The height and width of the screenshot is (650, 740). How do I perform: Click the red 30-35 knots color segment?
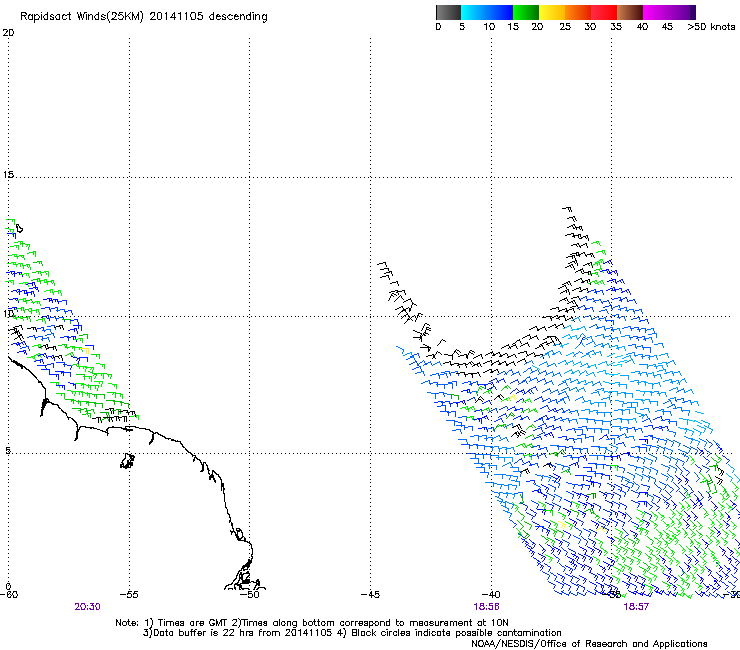604,12
